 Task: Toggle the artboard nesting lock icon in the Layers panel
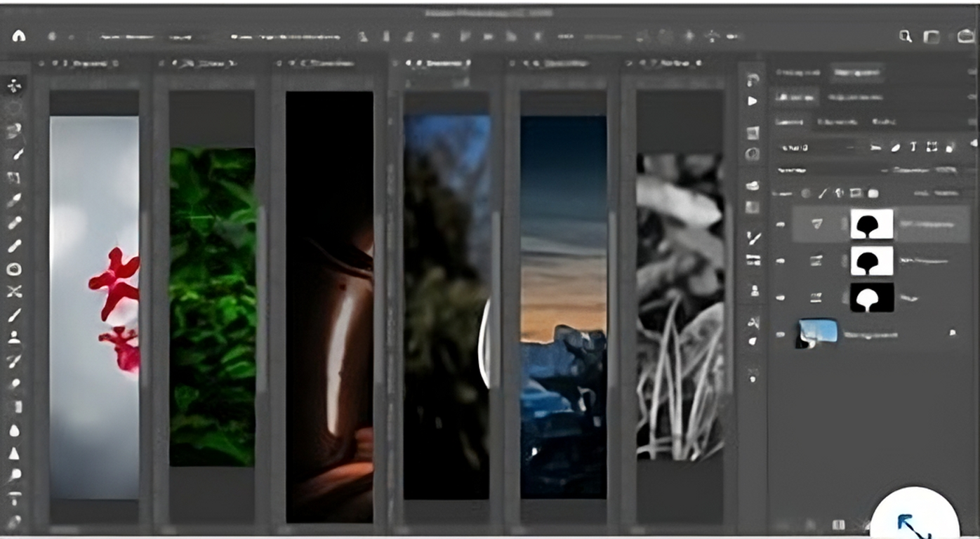[856, 192]
